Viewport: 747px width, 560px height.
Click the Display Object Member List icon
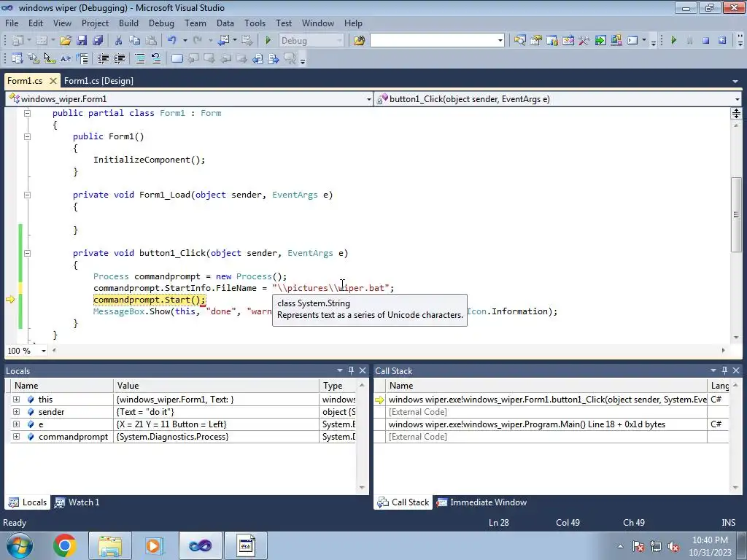18,58
